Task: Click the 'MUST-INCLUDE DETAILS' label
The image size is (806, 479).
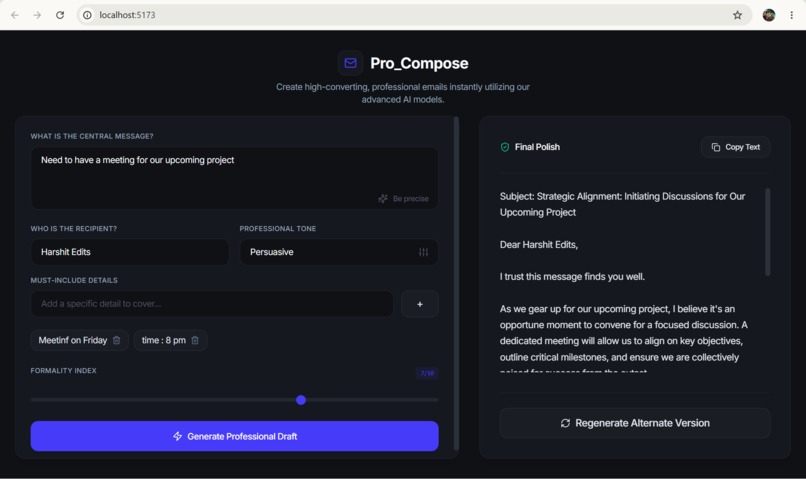Action: coord(74,280)
